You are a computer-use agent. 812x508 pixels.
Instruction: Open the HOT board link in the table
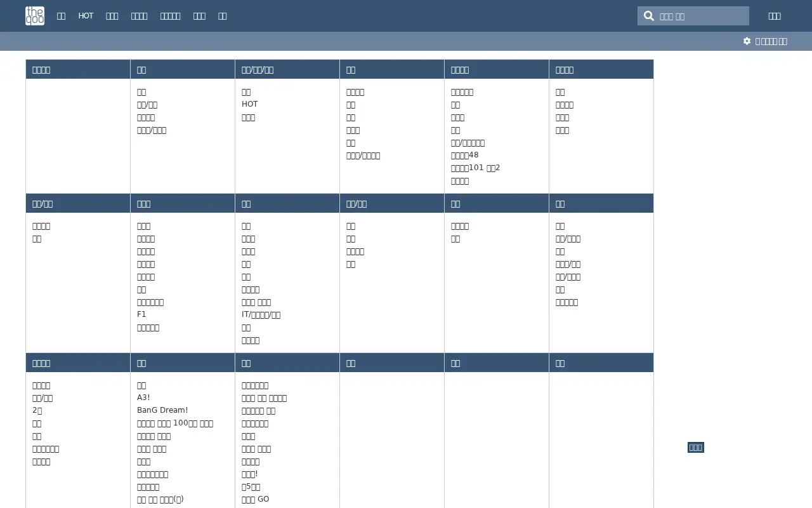click(x=250, y=104)
